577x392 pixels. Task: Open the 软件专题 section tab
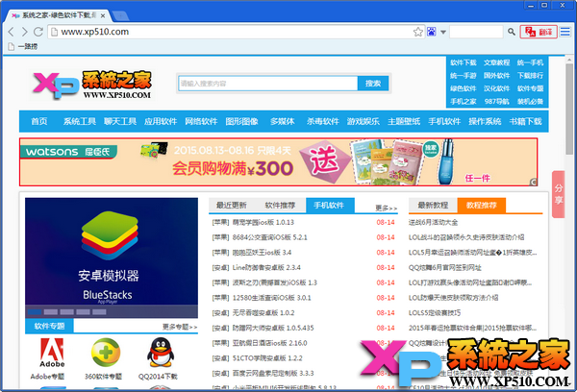(49, 326)
